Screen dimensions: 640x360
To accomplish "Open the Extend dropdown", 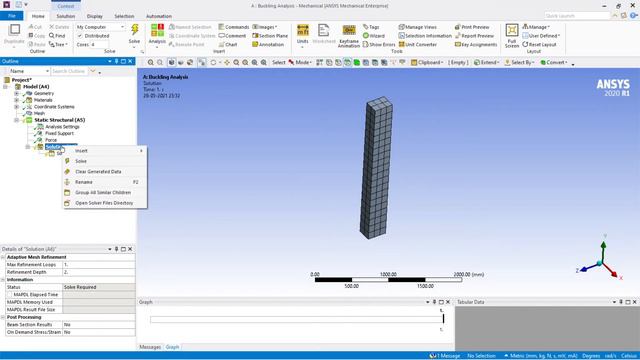I will (487, 62).
